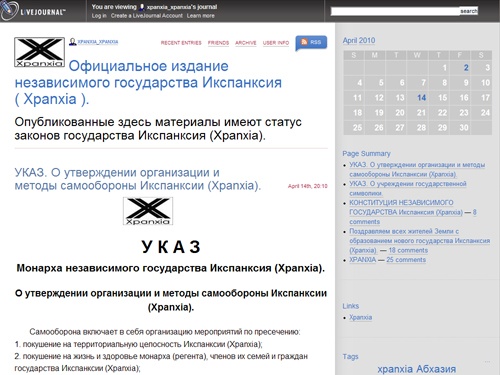Screen dimensions: 500x375
Task: Click the Xpanxia flag image in the post
Action: tap(148, 211)
